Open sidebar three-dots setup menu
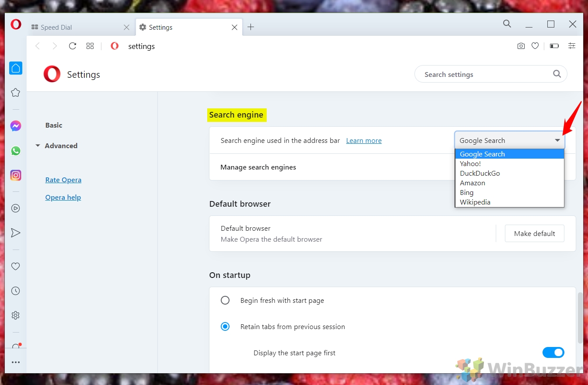588x385 pixels. click(16, 362)
